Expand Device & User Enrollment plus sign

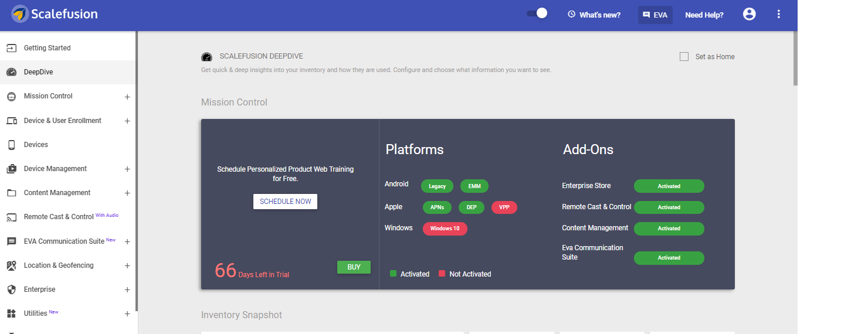tap(127, 121)
